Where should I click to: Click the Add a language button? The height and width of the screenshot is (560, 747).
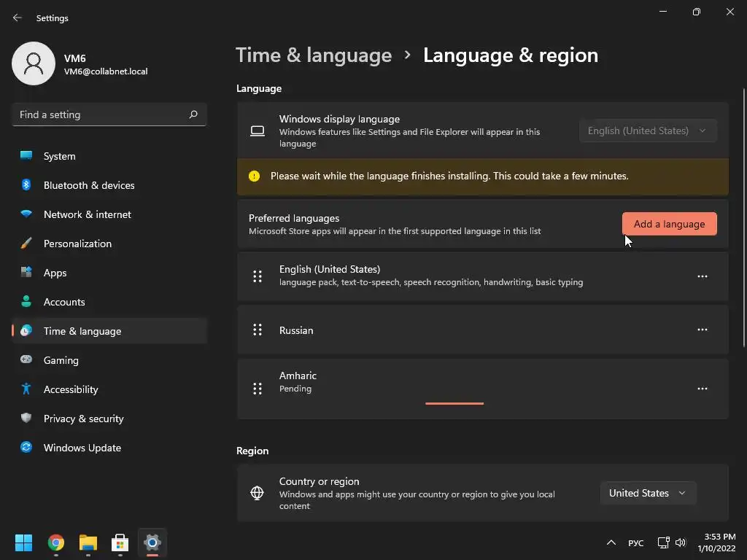(x=670, y=224)
